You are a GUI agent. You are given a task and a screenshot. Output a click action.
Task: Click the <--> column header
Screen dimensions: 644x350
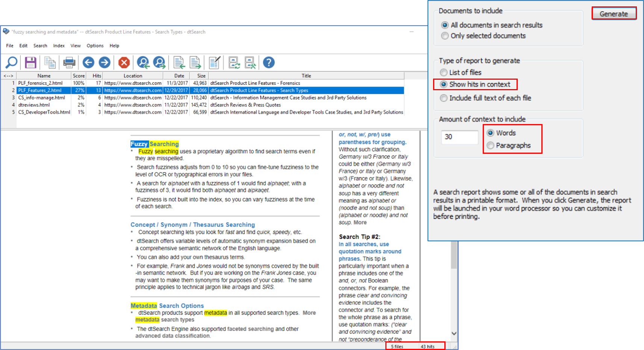[x=8, y=76]
